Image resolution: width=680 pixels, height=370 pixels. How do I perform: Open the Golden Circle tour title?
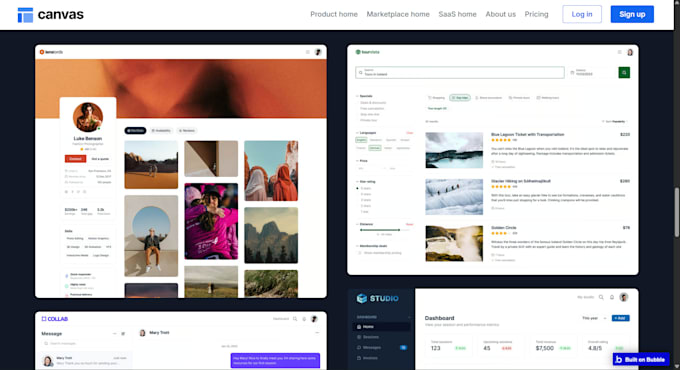click(x=503, y=228)
